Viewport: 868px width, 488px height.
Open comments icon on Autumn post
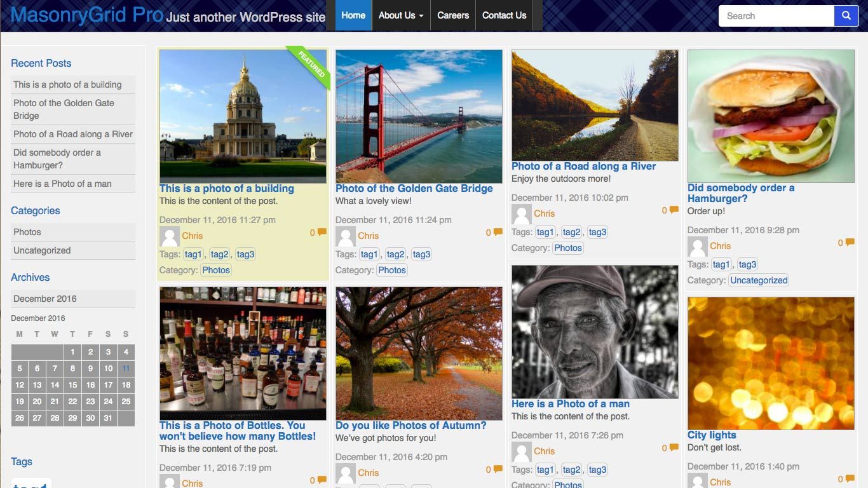tap(498, 470)
